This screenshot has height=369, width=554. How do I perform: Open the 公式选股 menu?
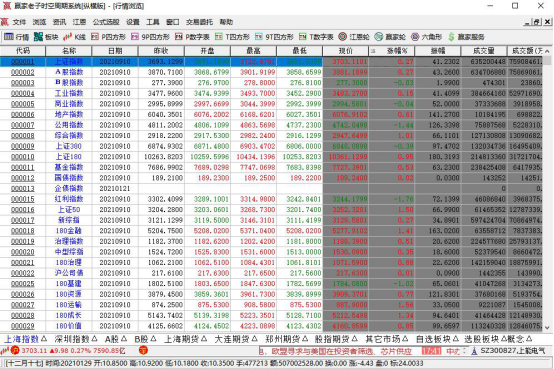[106, 22]
